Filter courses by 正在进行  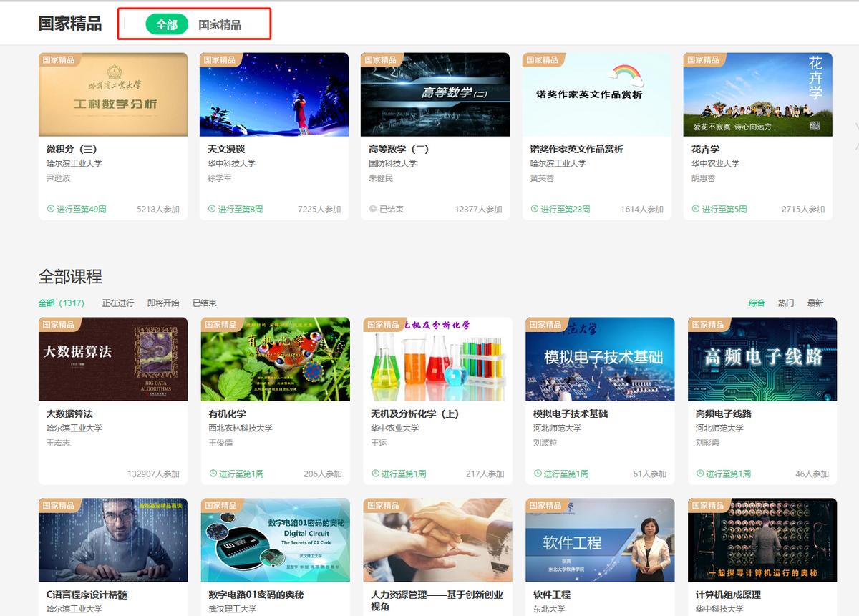120,303
